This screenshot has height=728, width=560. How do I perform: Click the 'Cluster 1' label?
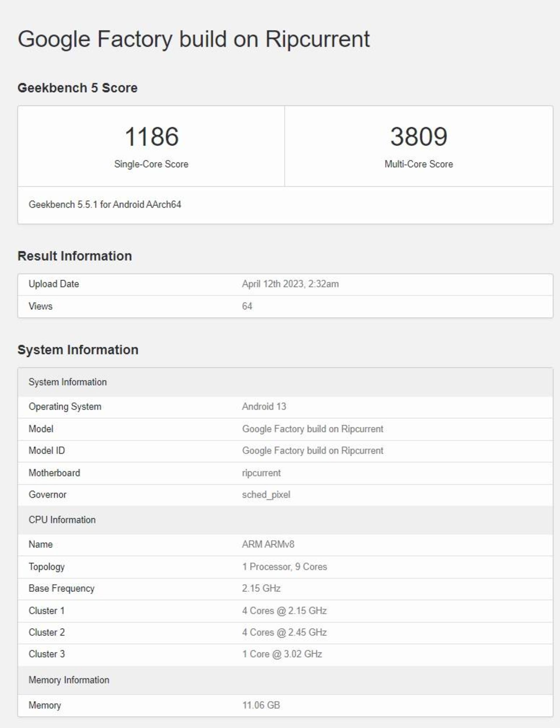(x=46, y=611)
